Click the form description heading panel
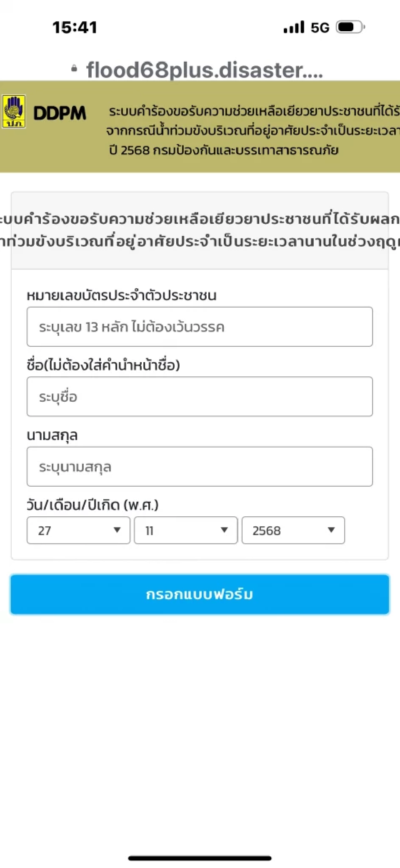The image size is (400, 868). 200,229
